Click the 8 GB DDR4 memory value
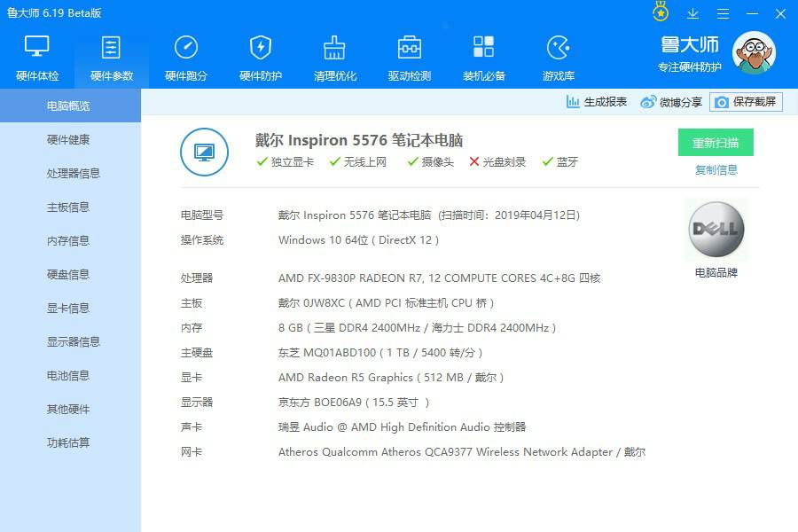The image size is (798, 532). (x=418, y=328)
